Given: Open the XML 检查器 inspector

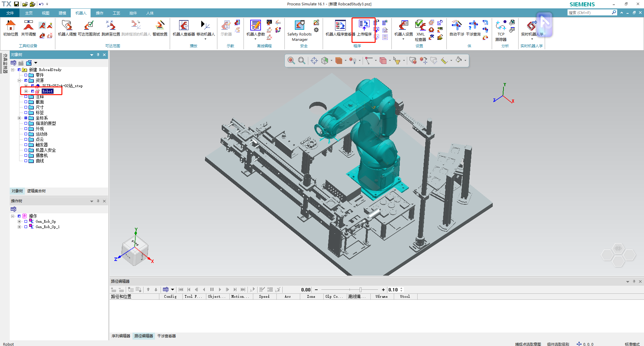Looking at the screenshot, I should click(420, 30).
